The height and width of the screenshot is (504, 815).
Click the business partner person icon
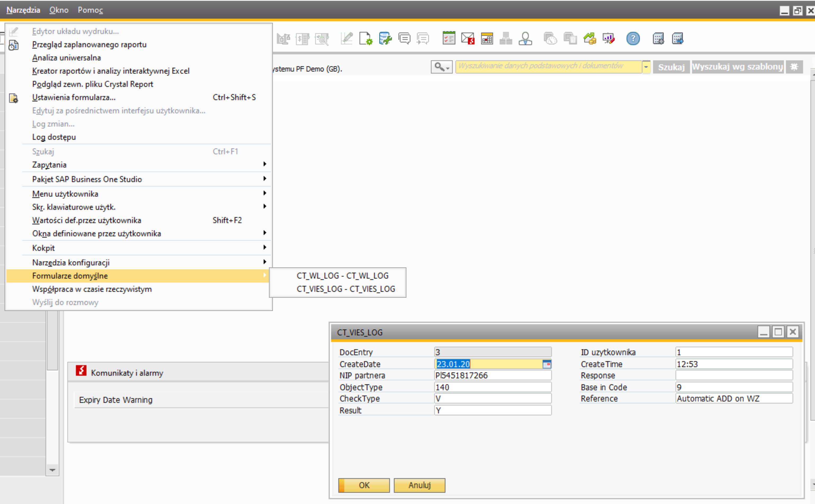525,39
